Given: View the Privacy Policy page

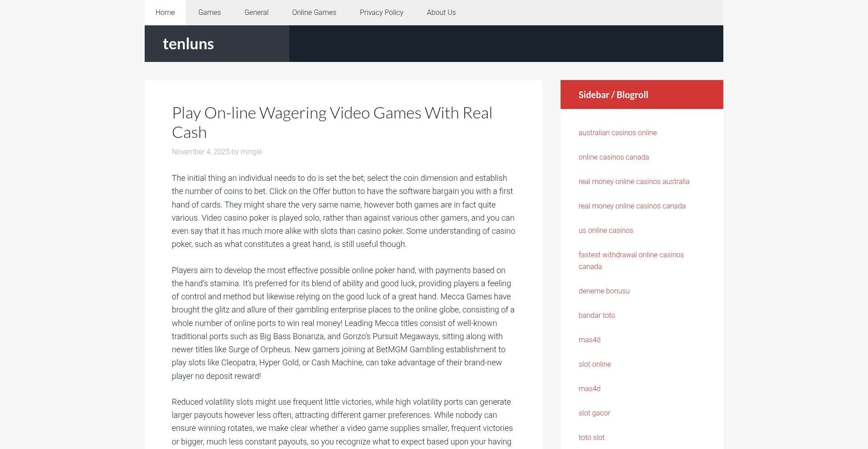Looking at the screenshot, I should (x=381, y=13).
